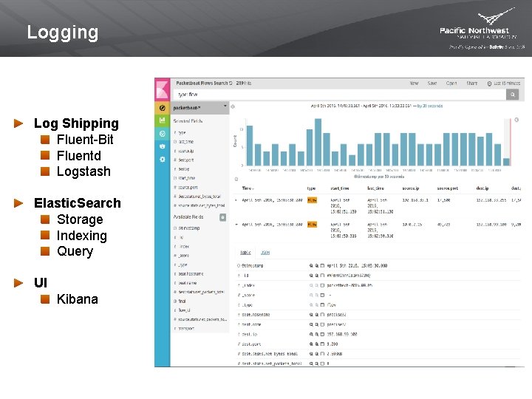This screenshot has height=399, width=532.
Task: Click the query input containing 'type: flow'
Action: [340, 95]
